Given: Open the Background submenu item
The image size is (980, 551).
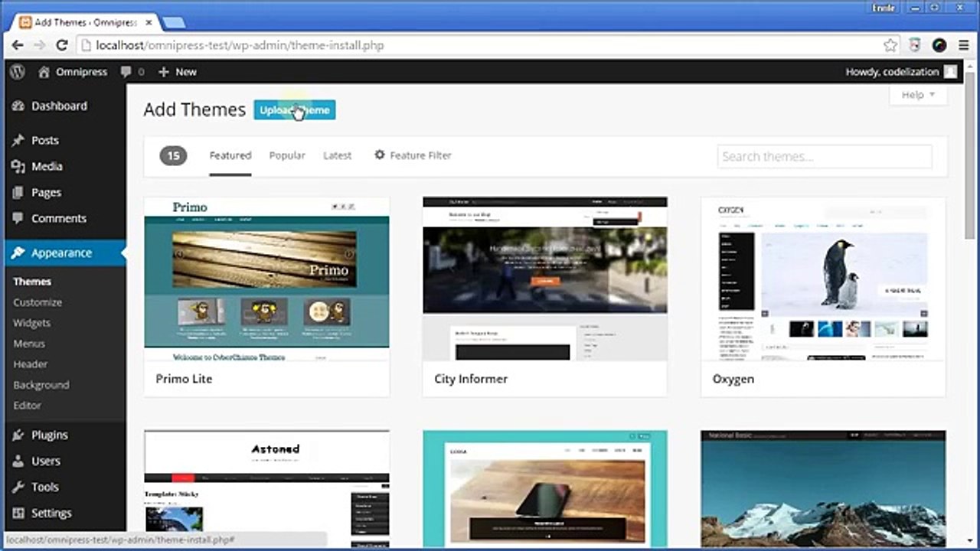Looking at the screenshot, I should pos(41,385).
